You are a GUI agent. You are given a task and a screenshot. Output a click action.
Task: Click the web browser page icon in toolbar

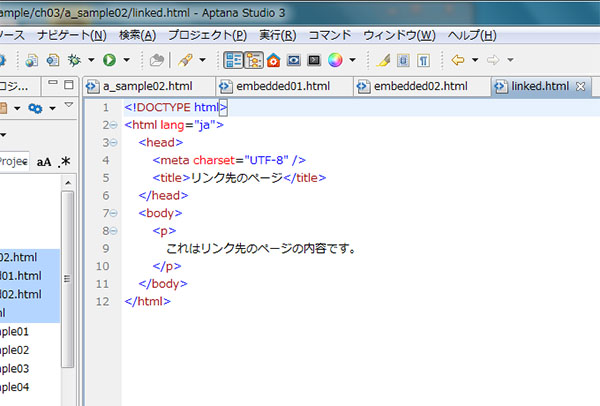pos(32,60)
